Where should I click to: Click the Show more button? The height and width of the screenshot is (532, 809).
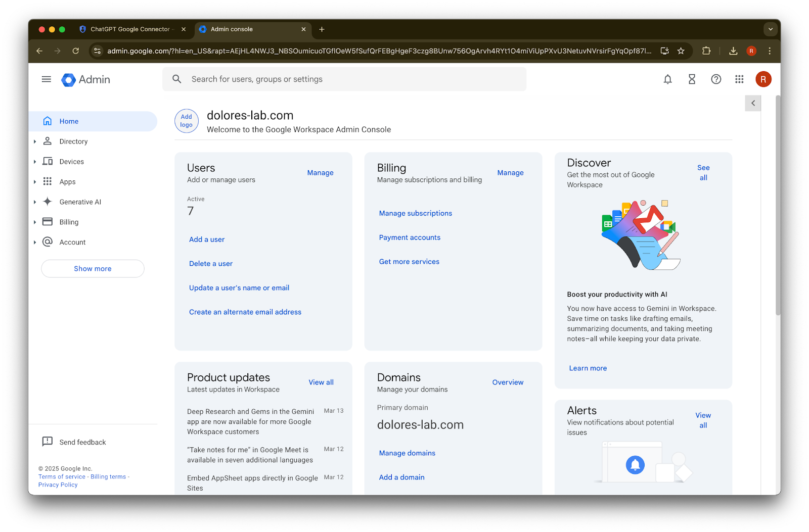93,269
